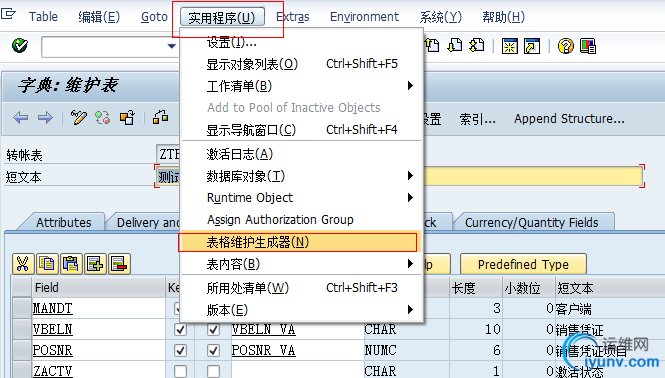
Task: Click the yellow Help question mark icon
Action: coord(565,46)
